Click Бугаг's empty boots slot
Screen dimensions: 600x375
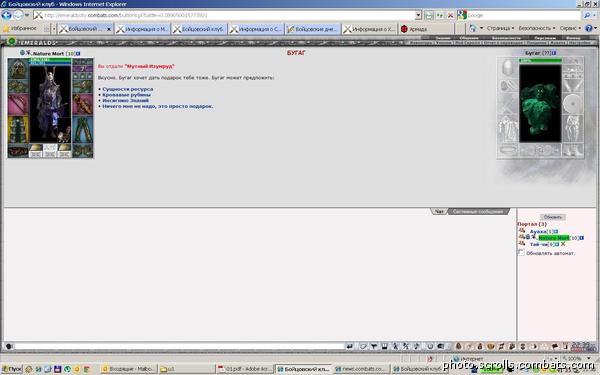tap(572, 150)
